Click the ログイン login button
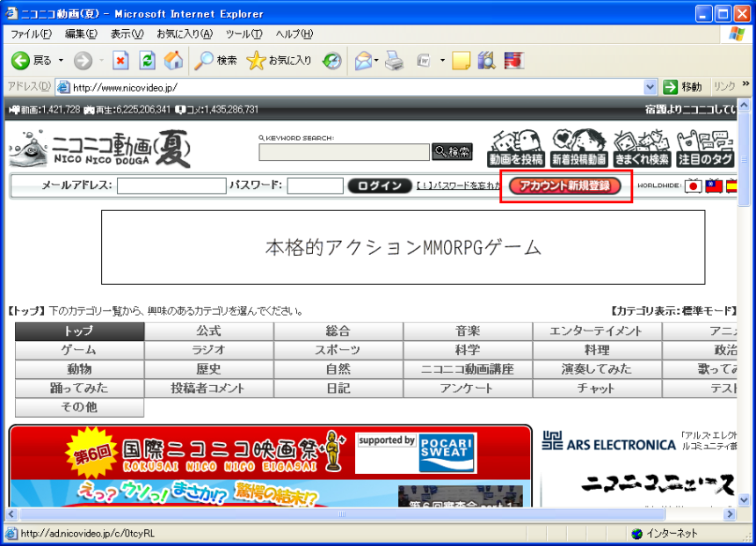This screenshot has height=546, width=756. point(380,186)
